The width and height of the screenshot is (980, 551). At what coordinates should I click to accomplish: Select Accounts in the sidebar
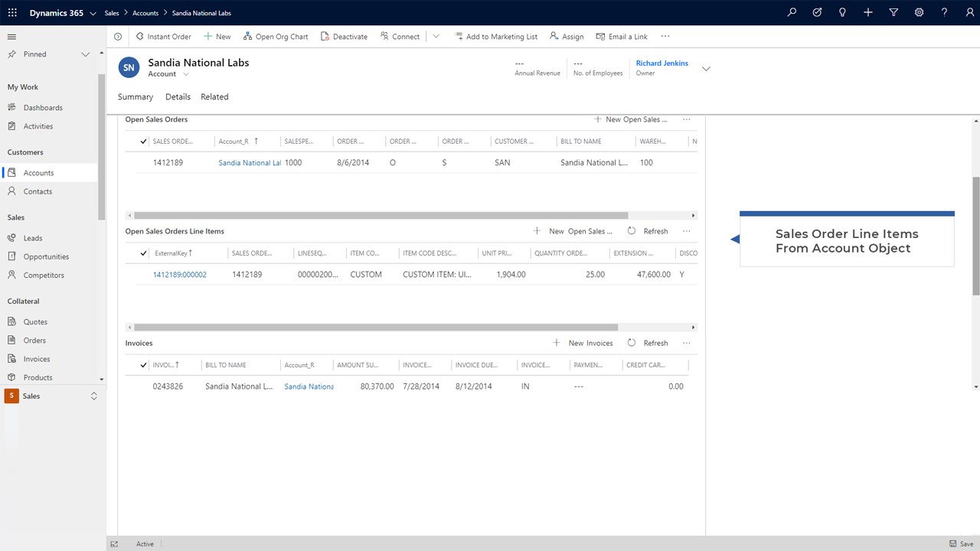pyautogui.click(x=38, y=173)
